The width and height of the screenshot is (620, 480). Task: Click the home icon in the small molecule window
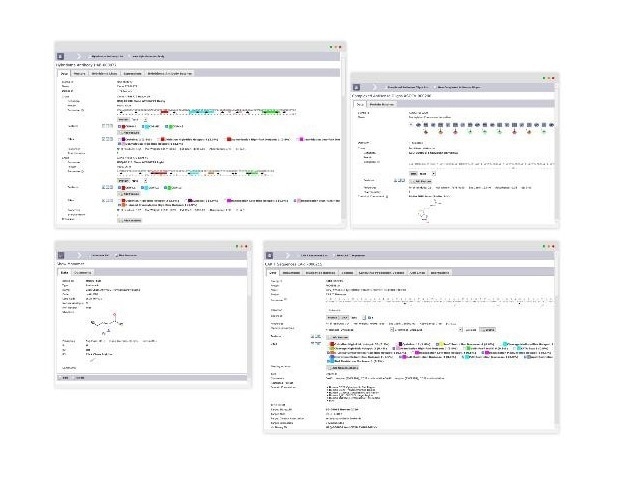click(x=61, y=256)
